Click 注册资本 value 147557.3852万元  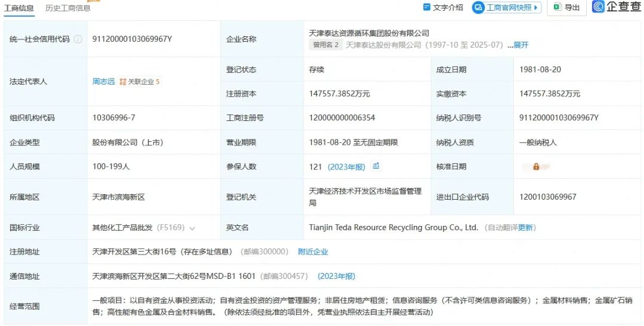pyautogui.click(x=340, y=94)
